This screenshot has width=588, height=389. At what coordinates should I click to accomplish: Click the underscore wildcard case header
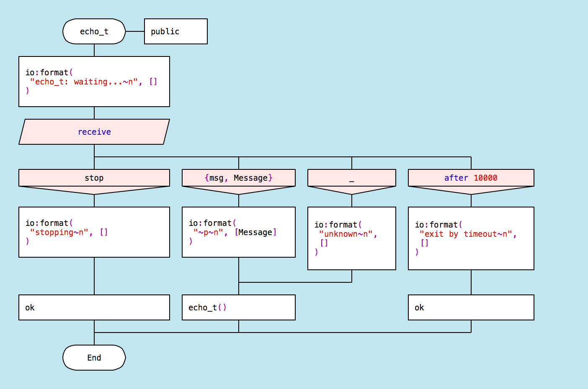click(352, 178)
